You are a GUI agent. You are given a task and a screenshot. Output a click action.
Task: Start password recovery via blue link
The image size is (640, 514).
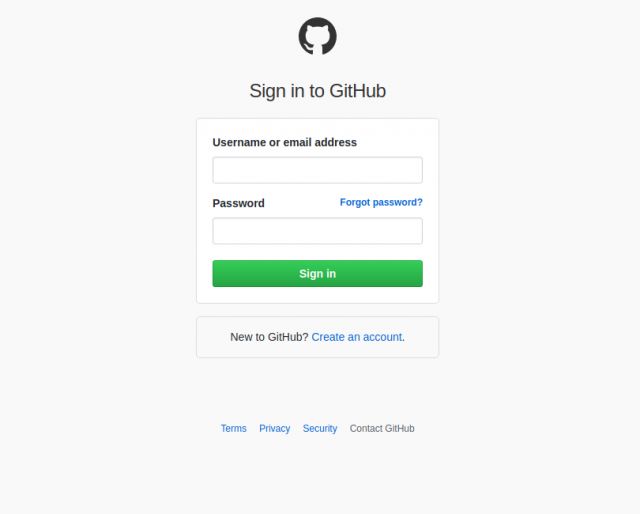pos(381,202)
